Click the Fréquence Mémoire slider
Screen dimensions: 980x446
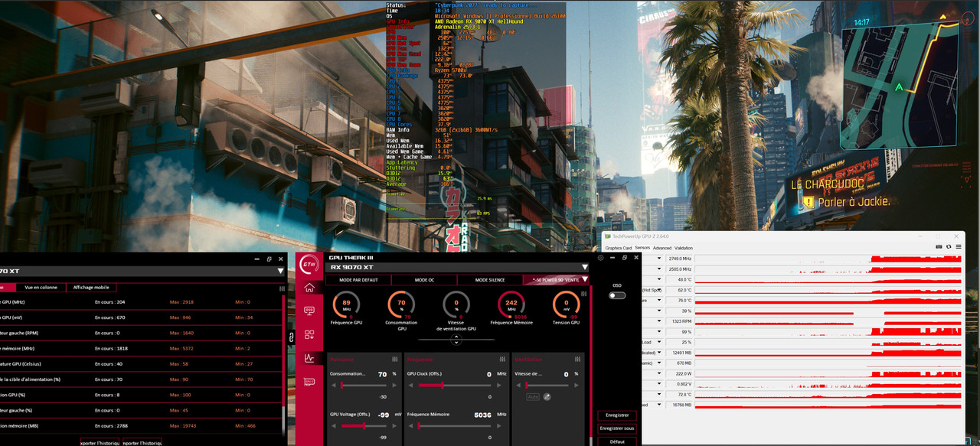tap(456, 425)
